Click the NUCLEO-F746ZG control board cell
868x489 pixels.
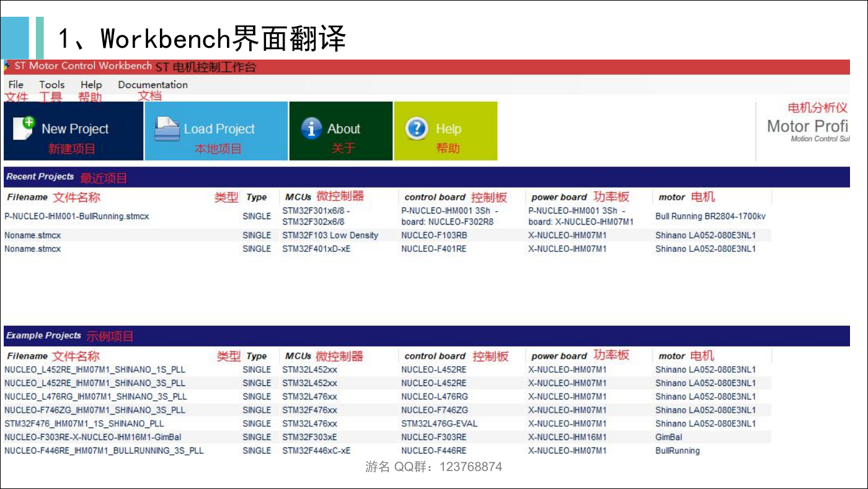tap(435, 410)
